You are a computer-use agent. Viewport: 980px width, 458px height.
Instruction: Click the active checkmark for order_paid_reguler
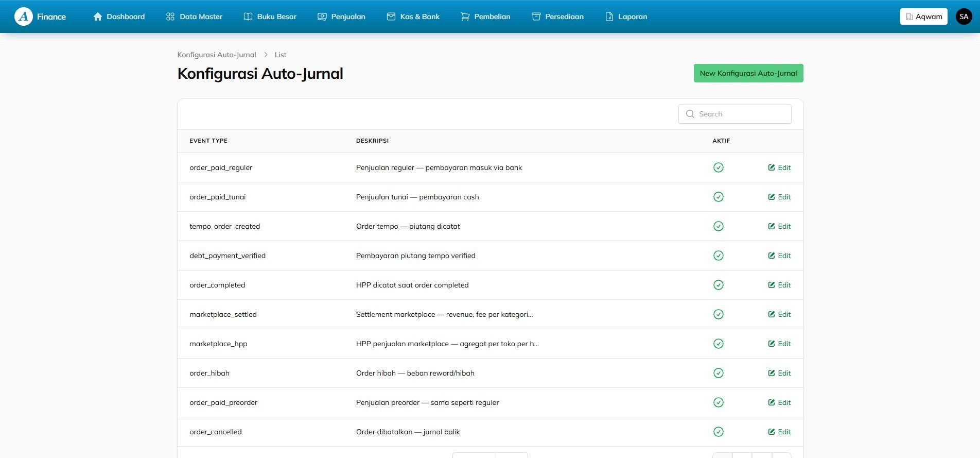[719, 167]
